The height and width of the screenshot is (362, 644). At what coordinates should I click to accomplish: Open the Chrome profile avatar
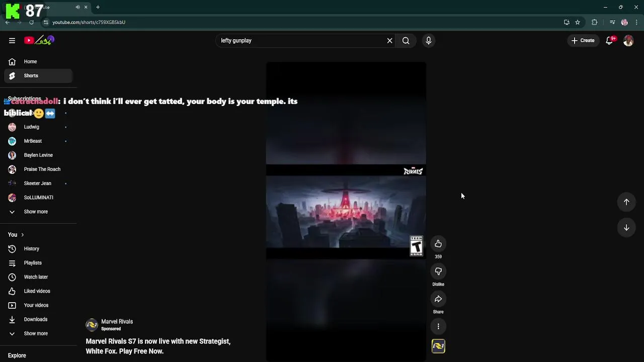click(624, 22)
